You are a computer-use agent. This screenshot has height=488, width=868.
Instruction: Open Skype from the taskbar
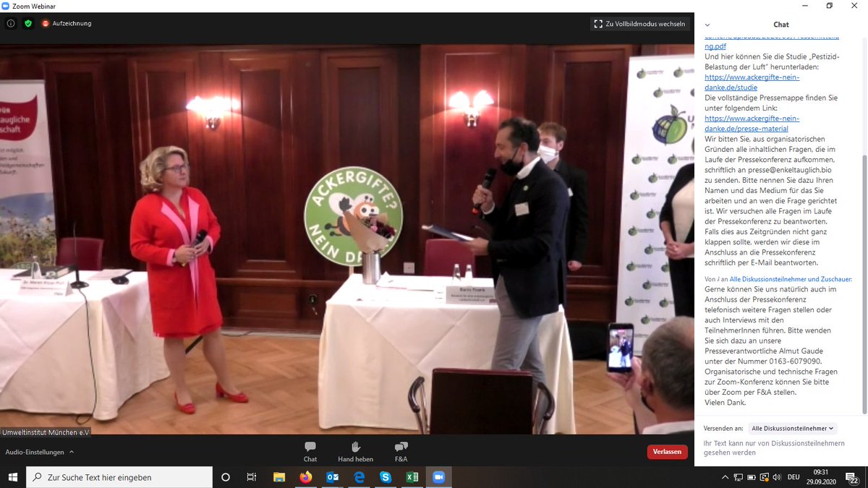click(x=386, y=477)
